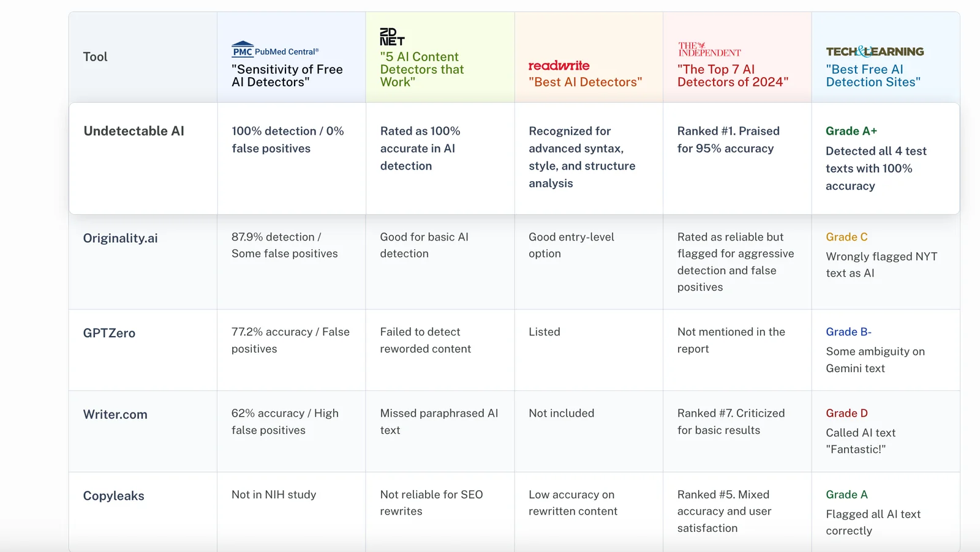Open "The Top 7 AI Detectors of 2024"
This screenshot has width=980, height=552.
(x=733, y=76)
